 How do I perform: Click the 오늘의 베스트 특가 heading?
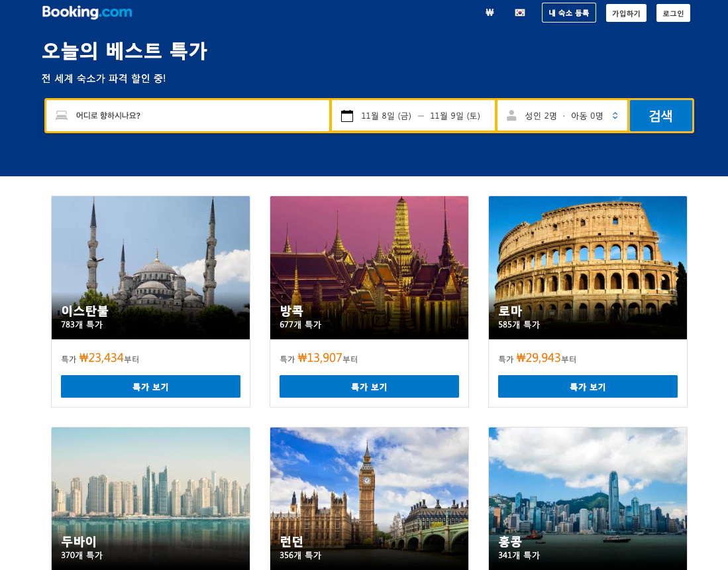125,50
